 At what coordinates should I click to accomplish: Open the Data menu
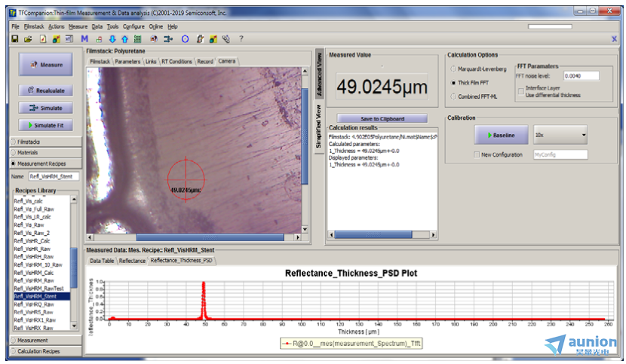click(x=97, y=26)
